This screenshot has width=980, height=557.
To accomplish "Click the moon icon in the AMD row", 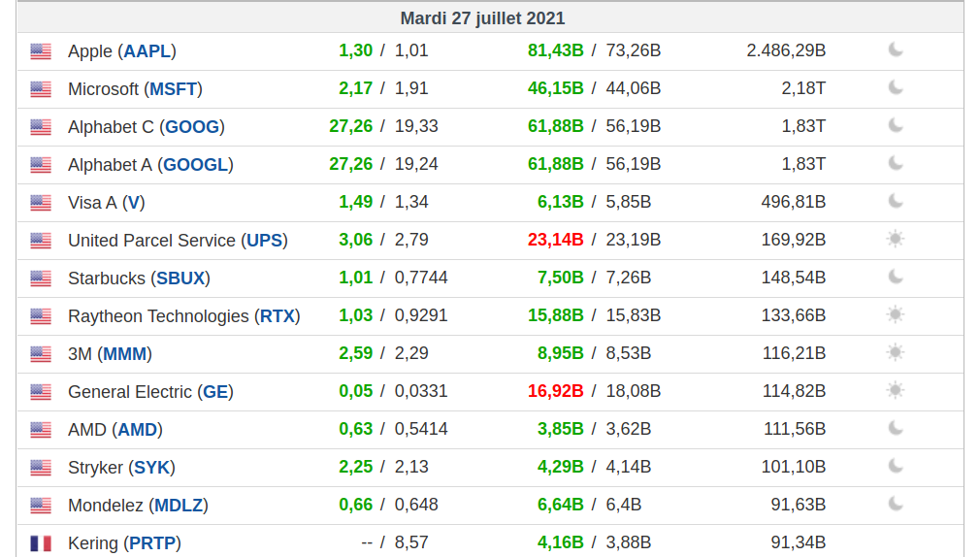I will point(896,428).
